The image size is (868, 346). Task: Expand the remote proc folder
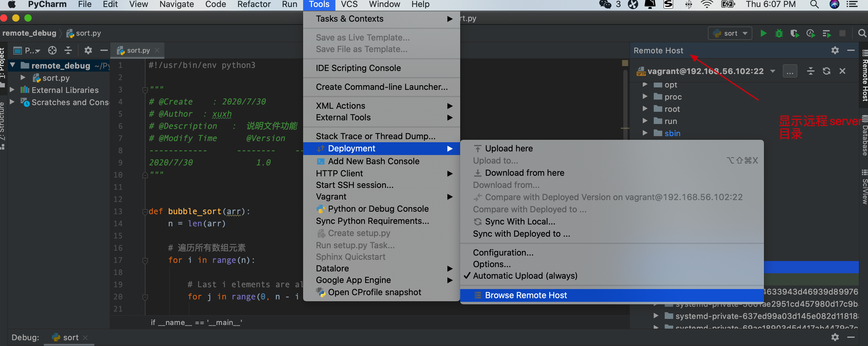coord(645,97)
